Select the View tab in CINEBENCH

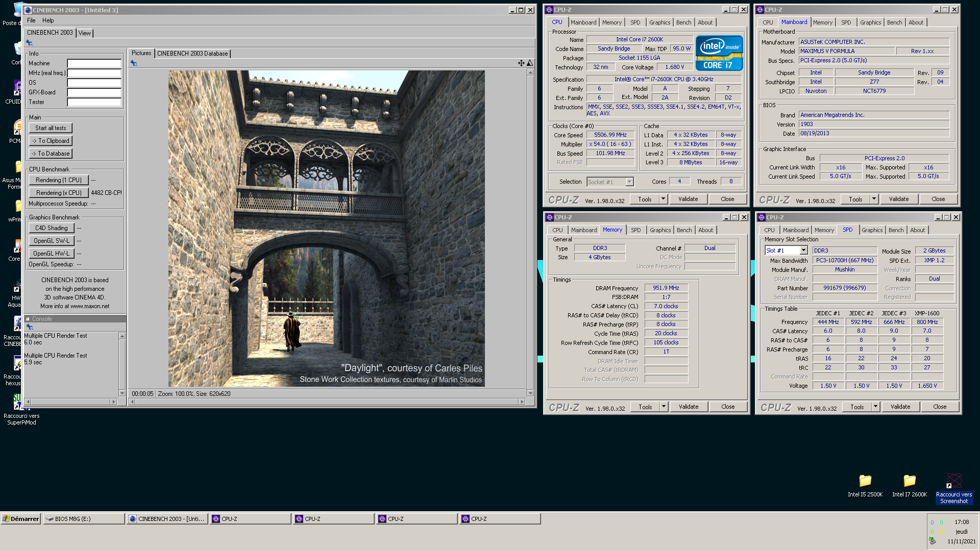85,33
